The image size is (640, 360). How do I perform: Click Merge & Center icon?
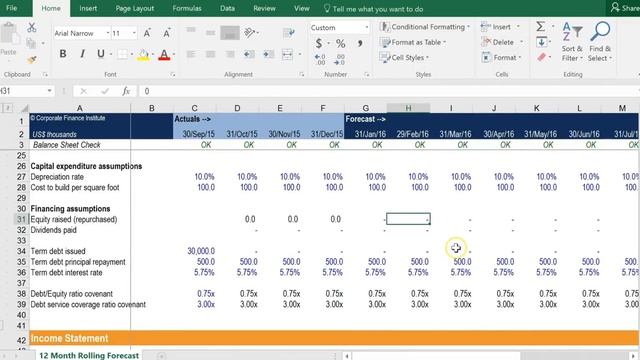[x=287, y=54]
